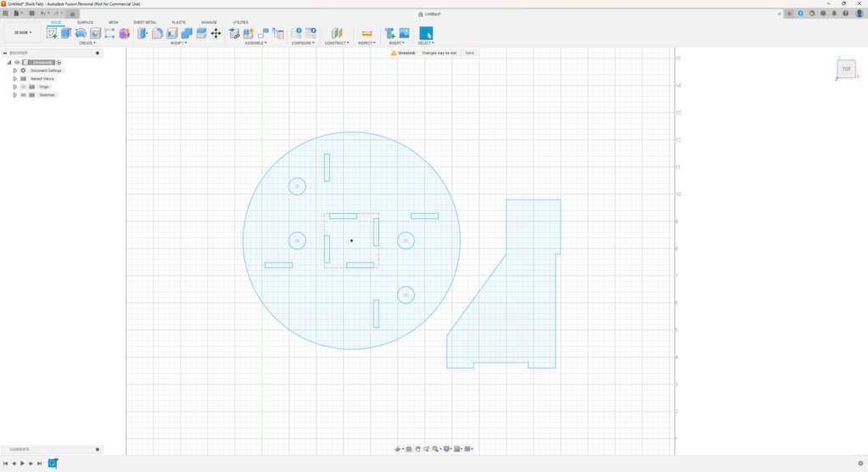Click the Pan hand icon
868x472 pixels.
(418, 449)
